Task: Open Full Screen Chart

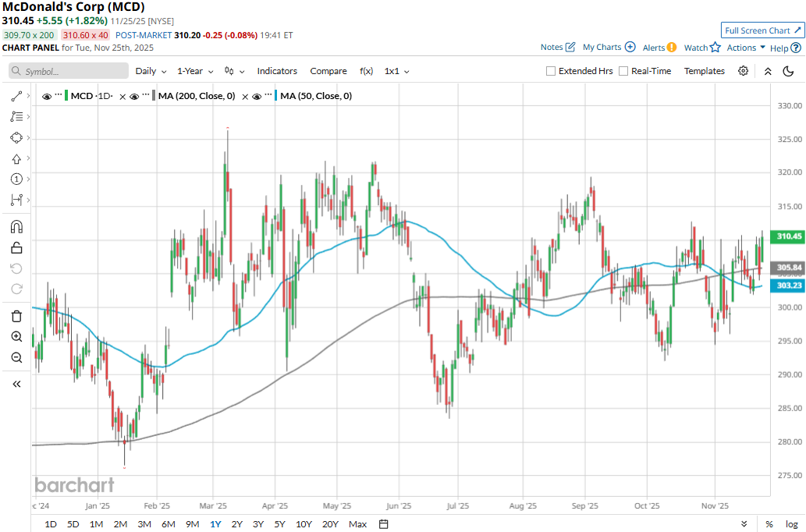Action: 762,30
